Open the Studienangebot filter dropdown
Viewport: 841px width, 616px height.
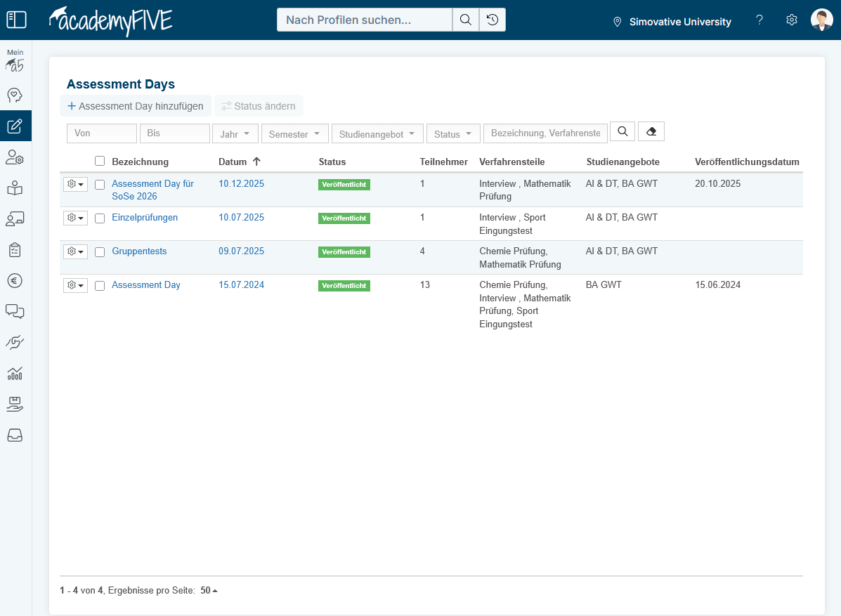pyautogui.click(x=377, y=134)
